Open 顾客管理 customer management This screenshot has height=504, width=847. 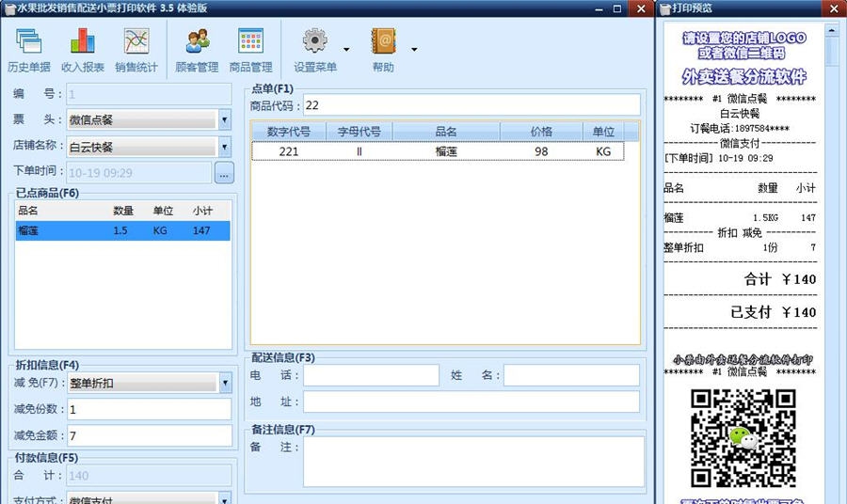pyautogui.click(x=198, y=51)
